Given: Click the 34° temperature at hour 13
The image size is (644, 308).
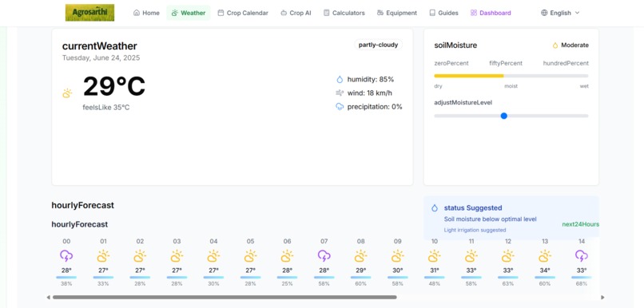Looking at the screenshot, I should [545, 270].
